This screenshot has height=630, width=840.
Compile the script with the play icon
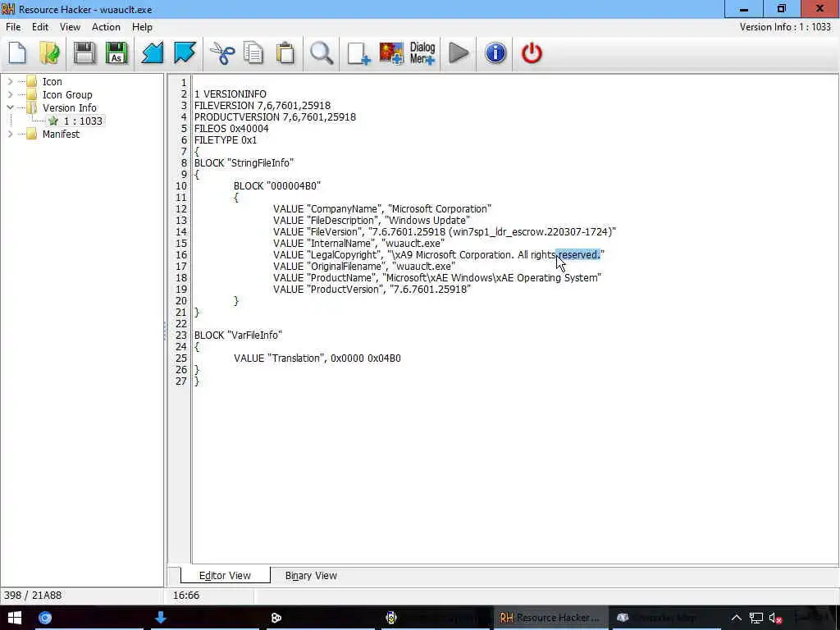(459, 53)
